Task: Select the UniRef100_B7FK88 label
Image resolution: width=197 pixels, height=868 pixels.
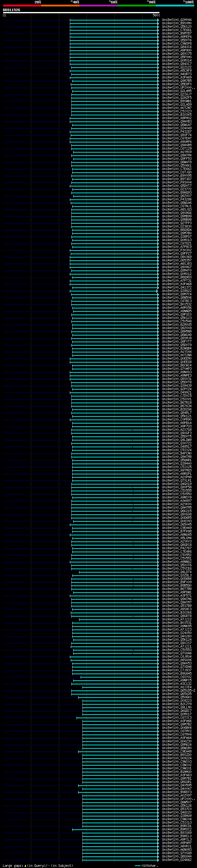Action: pyautogui.click(x=177, y=531)
